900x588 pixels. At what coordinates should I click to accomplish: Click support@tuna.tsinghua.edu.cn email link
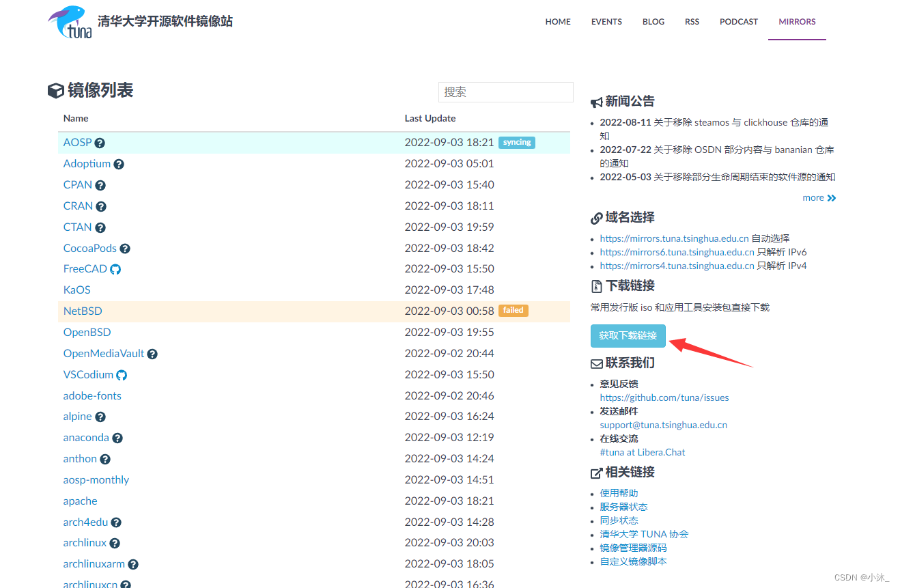(663, 425)
